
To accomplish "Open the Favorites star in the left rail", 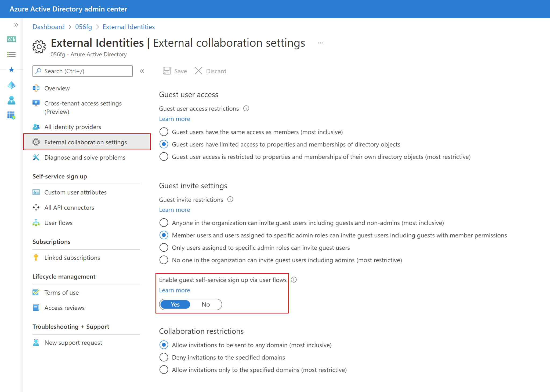I will click(x=11, y=69).
